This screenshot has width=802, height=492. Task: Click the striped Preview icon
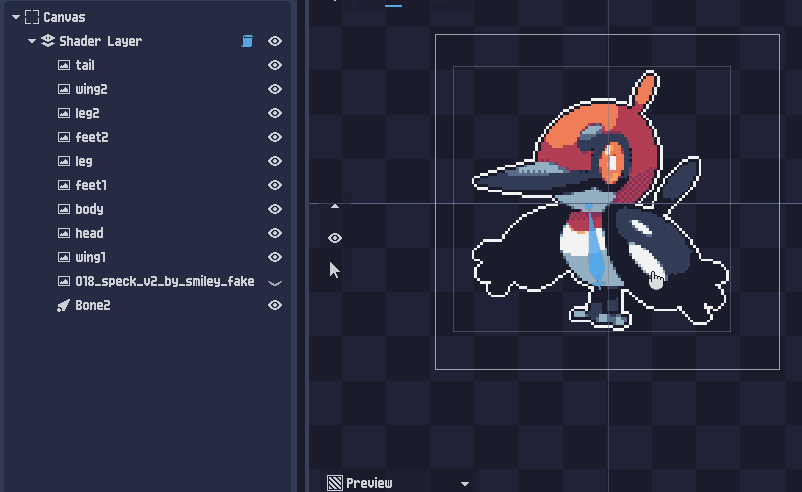point(335,483)
